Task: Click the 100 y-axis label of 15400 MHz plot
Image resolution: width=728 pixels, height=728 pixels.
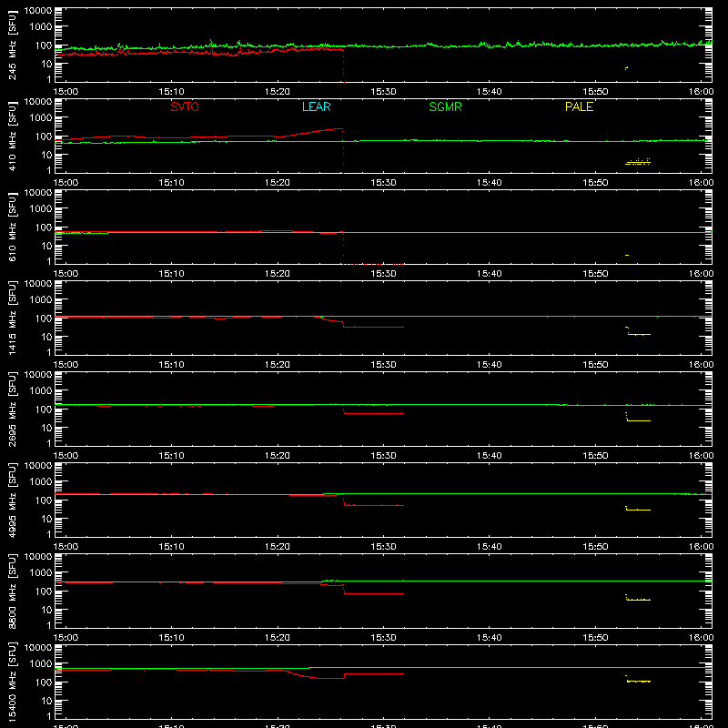Action: (x=44, y=682)
